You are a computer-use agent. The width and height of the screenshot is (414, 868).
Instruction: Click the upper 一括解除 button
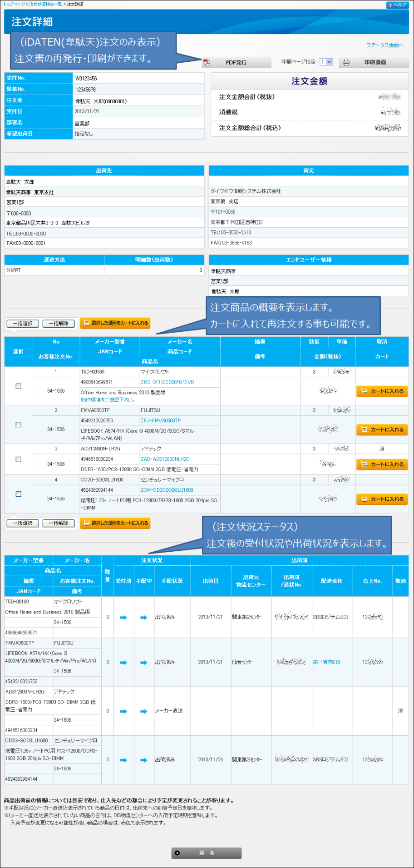click(x=59, y=324)
